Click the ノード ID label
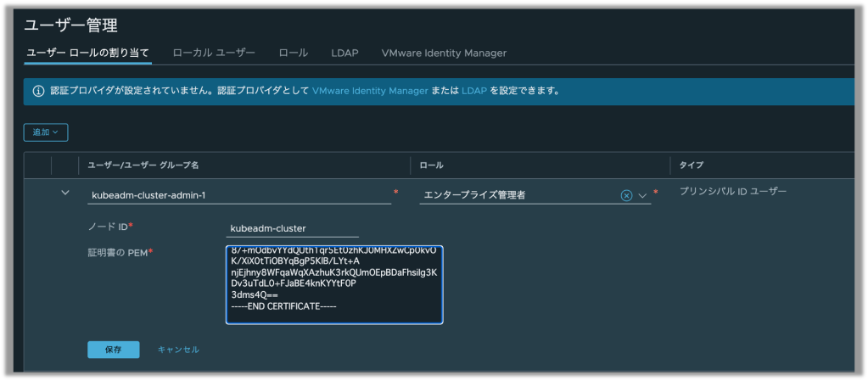This screenshot has width=868, height=381. tap(107, 227)
